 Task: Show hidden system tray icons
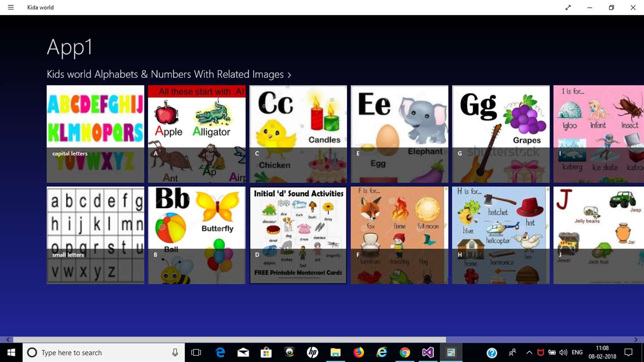click(x=529, y=353)
